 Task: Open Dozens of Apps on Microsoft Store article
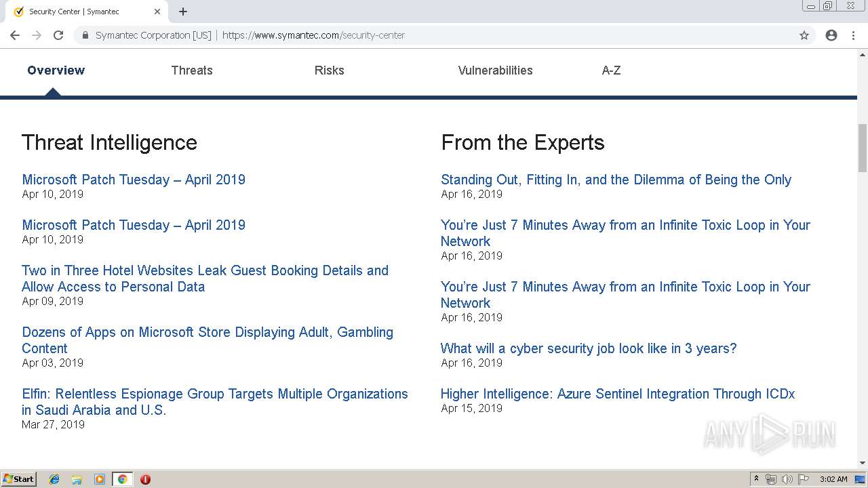[x=208, y=340]
